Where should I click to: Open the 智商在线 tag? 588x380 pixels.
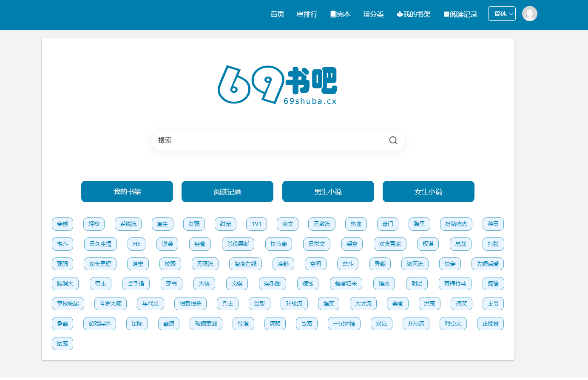[245, 264]
